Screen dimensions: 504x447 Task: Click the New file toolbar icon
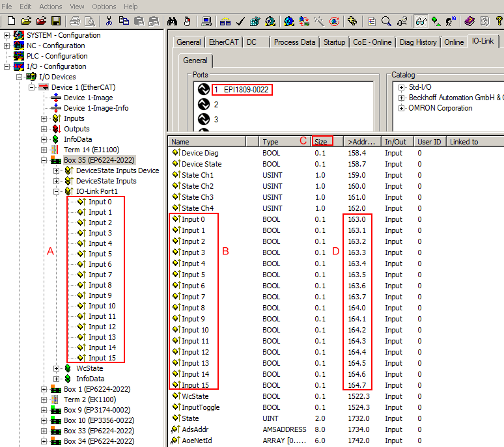tap(11, 21)
